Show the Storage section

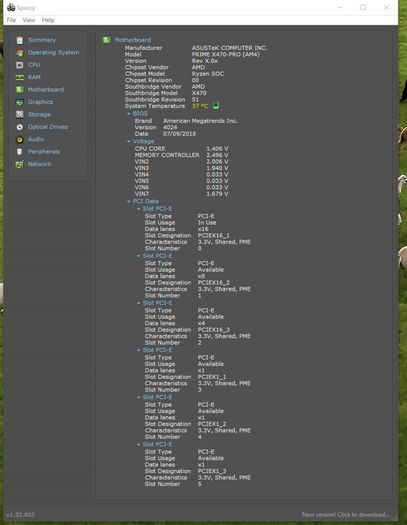tap(39, 115)
